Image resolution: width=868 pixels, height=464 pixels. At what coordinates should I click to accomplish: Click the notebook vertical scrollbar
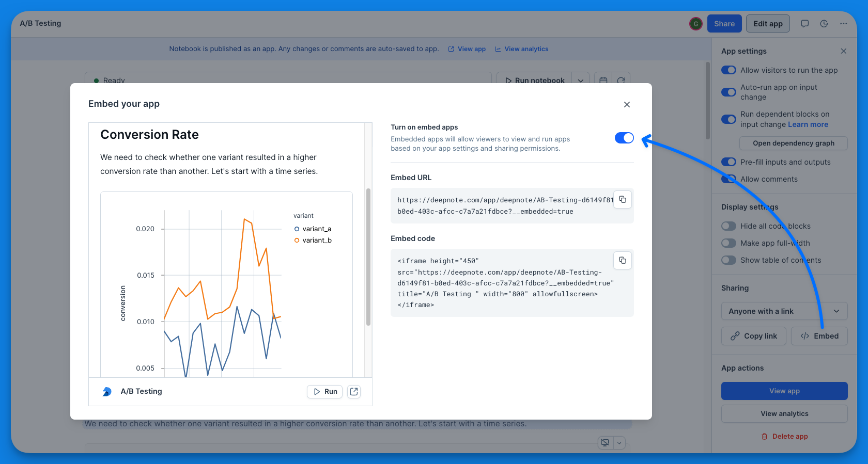tap(708, 101)
